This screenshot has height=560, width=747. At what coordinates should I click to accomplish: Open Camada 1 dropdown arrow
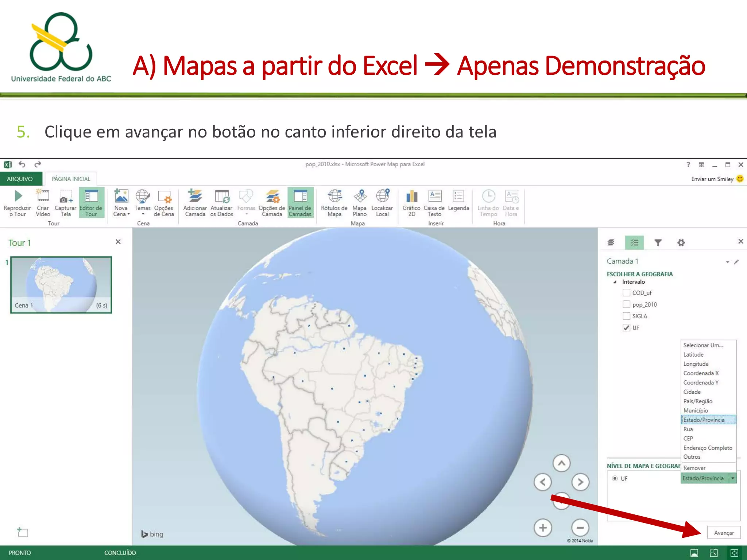(727, 262)
